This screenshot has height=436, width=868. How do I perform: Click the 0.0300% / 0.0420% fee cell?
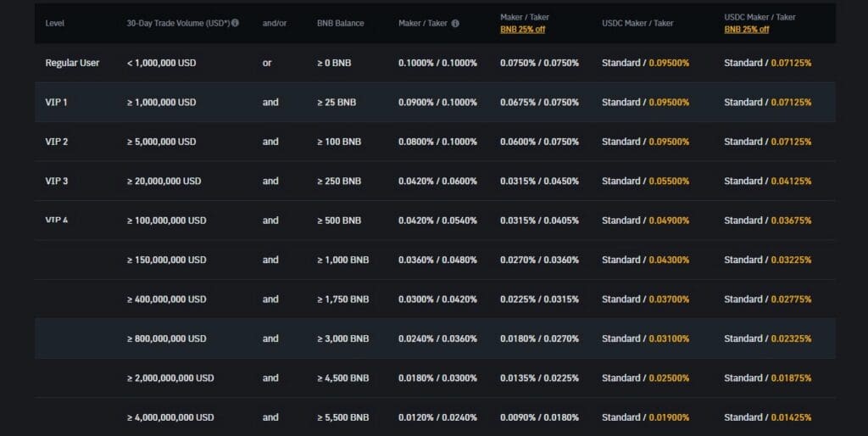click(437, 299)
